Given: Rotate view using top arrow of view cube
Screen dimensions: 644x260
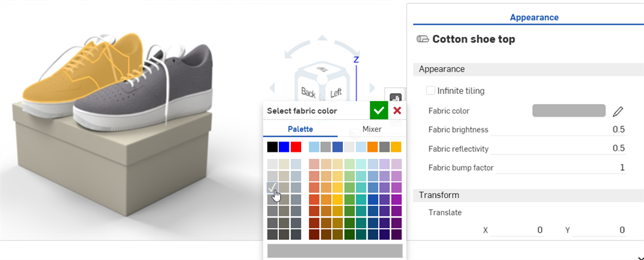Looking at the screenshot, I should coord(323,38).
